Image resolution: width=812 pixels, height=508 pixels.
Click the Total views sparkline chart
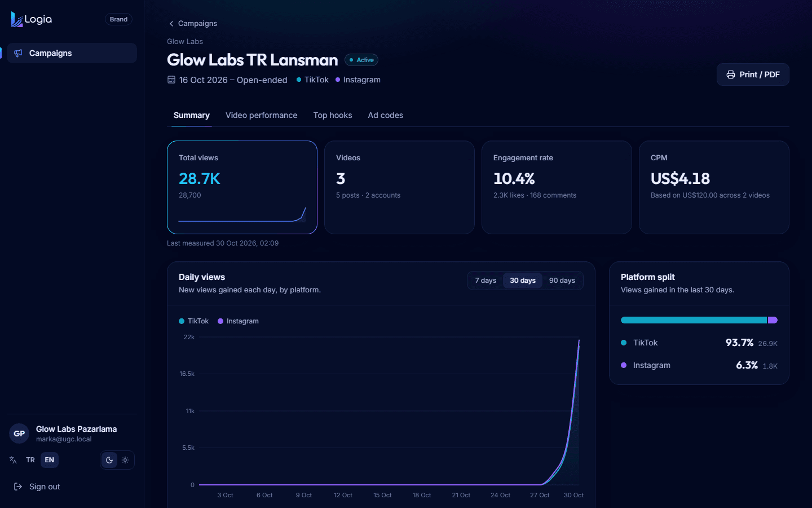click(242, 214)
